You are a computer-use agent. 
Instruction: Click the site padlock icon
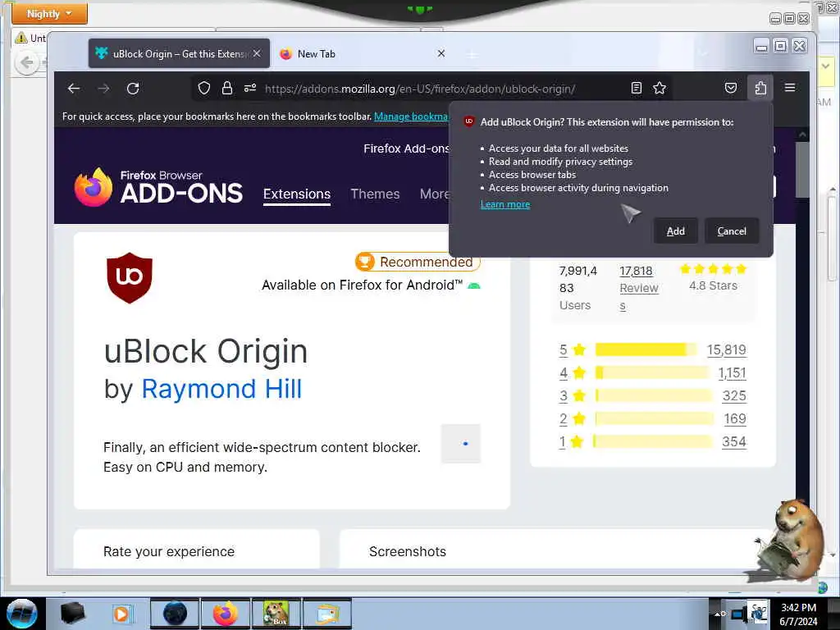[x=227, y=88]
